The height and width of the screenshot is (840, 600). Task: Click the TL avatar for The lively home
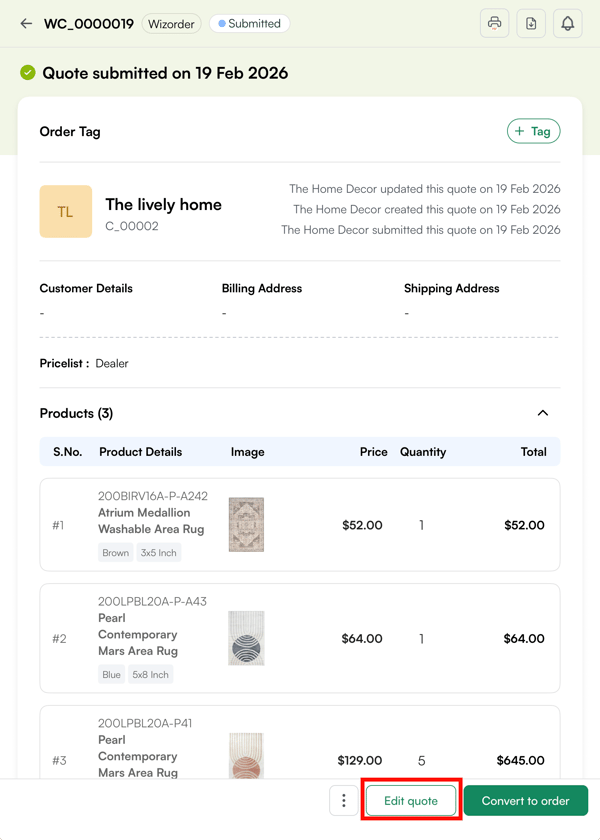coord(65,211)
